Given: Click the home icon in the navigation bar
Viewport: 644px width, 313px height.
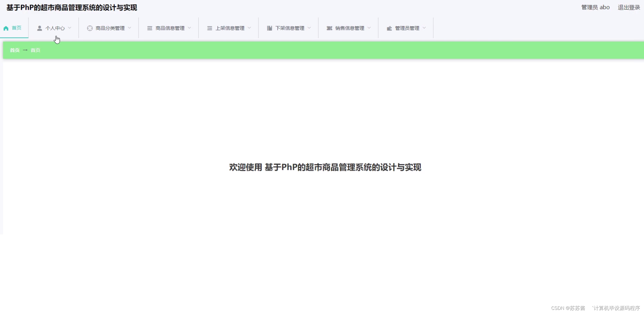Looking at the screenshot, I should pyautogui.click(x=6, y=28).
